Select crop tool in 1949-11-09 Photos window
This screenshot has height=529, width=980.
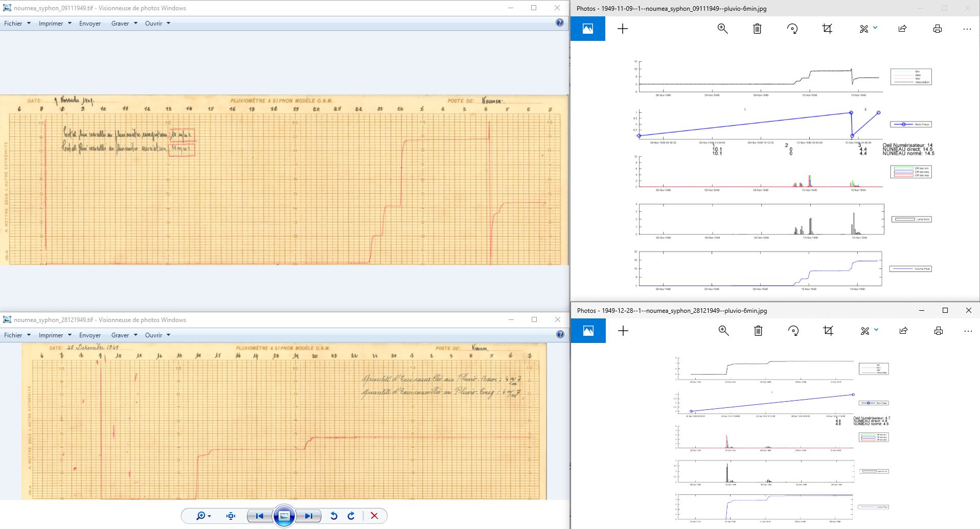click(827, 29)
